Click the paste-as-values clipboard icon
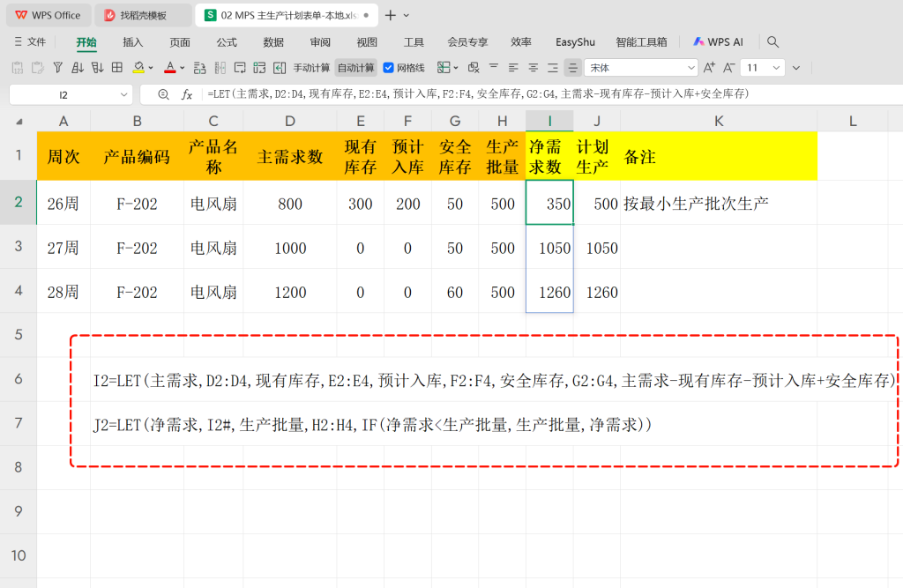This screenshot has width=903, height=588. click(x=18, y=68)
